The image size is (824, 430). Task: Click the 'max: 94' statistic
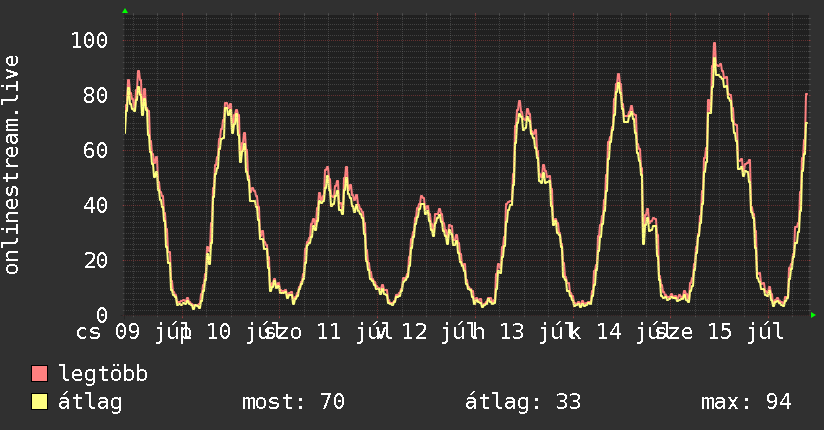pos(746,402)
